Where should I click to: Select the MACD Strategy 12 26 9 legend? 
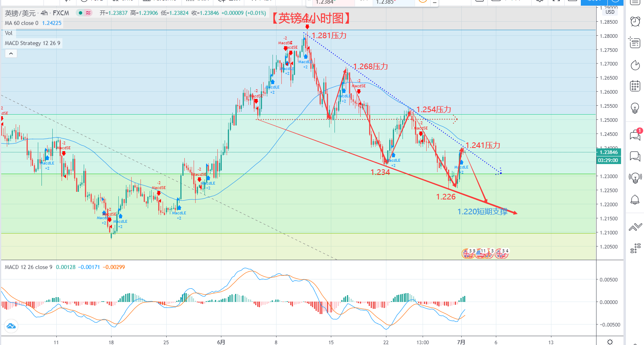click(33, 43)
